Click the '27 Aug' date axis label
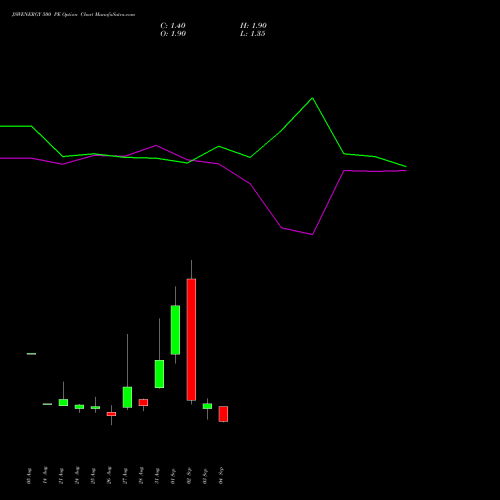500x500 pixels. [x=125, y=476]
